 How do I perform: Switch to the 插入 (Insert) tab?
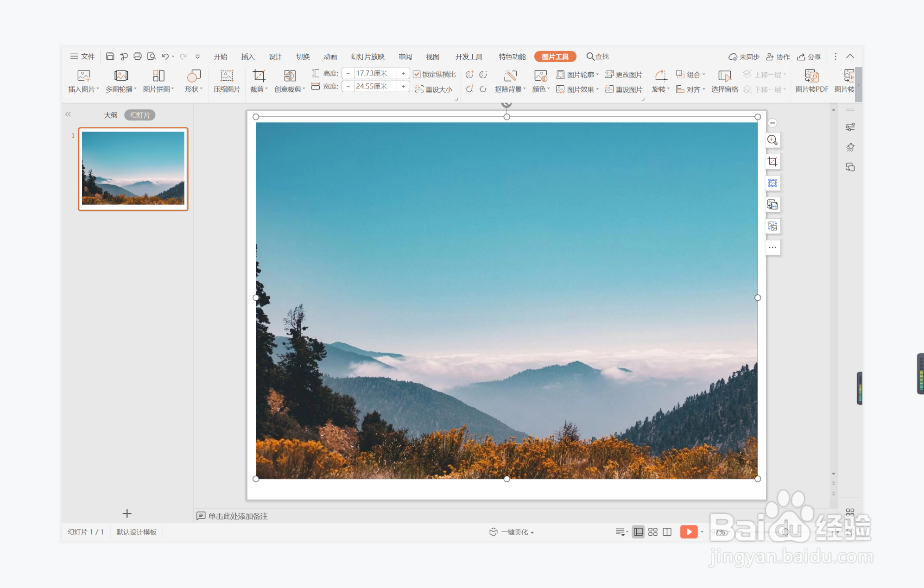pyautogui.click(x=248, y=57)
